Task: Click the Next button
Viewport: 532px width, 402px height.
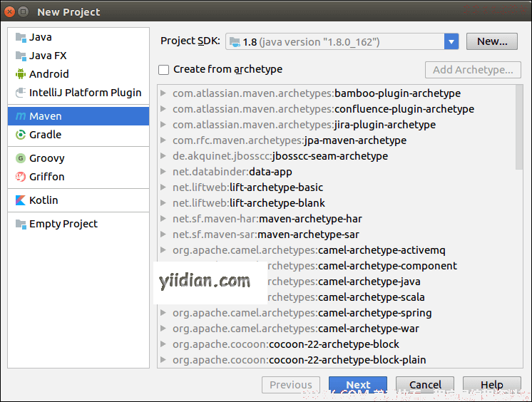Action: pyautogui.click(x=358, y=385)
